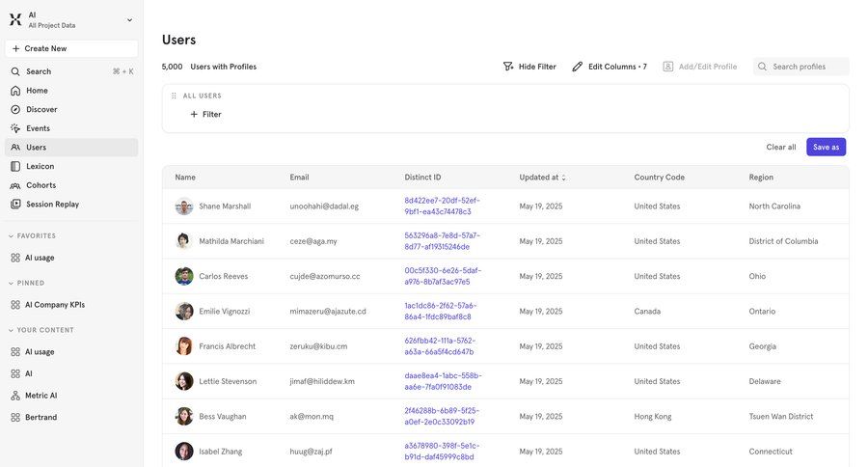Viewport: 868px width, 467px height.
Task: Click the Clear all link
Action: click(x=781, y=147)
